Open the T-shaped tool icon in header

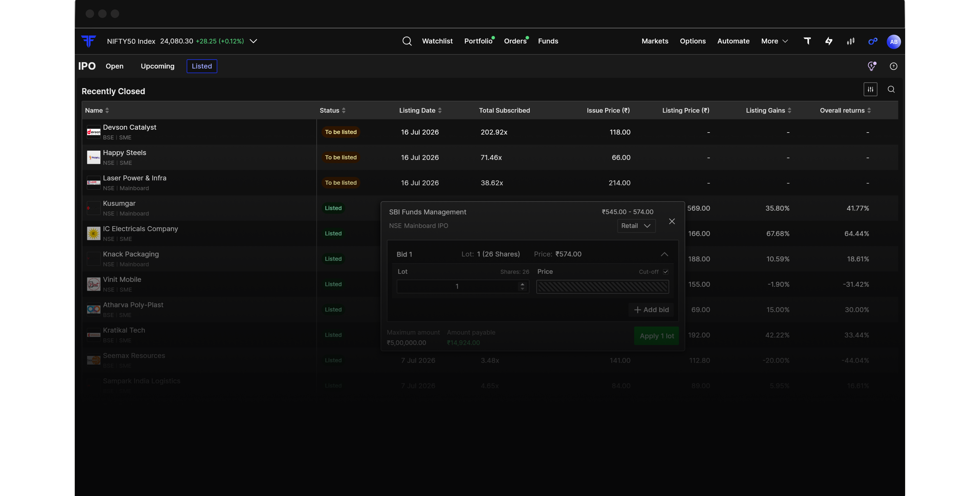point(807,41)
